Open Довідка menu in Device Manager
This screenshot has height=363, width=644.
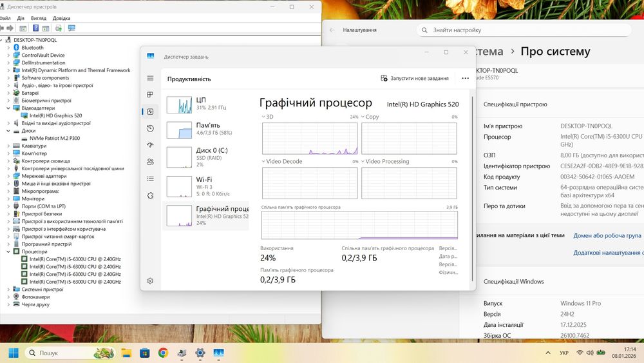point(61,18)
